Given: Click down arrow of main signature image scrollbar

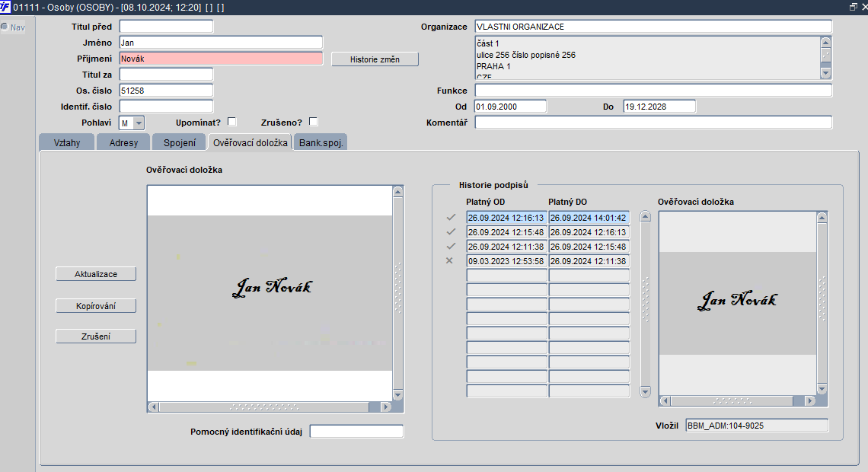Looking at the screenshot, I should [398, 395].
